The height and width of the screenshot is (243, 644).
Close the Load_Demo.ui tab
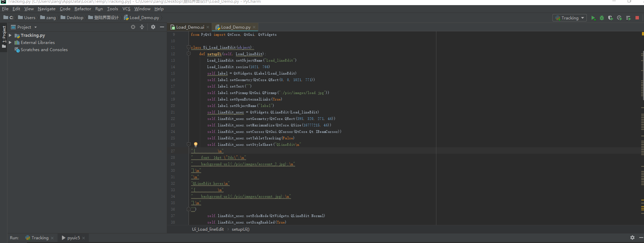tap(208, 27)
